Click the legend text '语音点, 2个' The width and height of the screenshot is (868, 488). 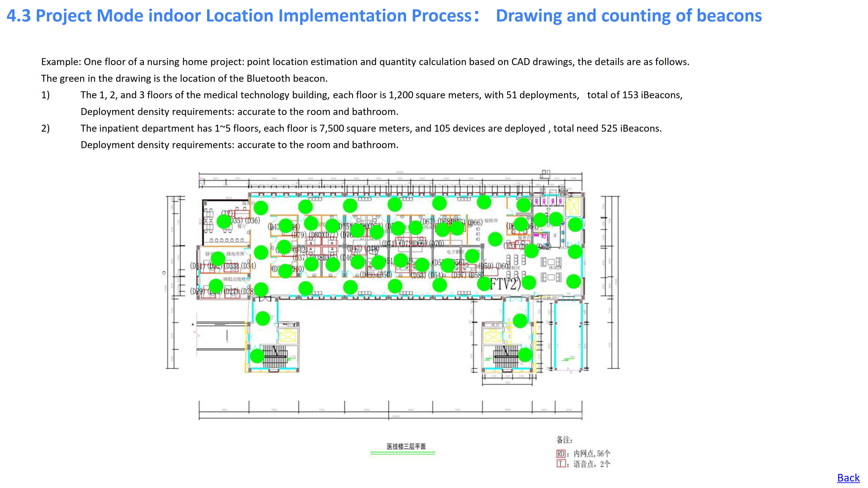pyautogui.click(x=592, y=464)
